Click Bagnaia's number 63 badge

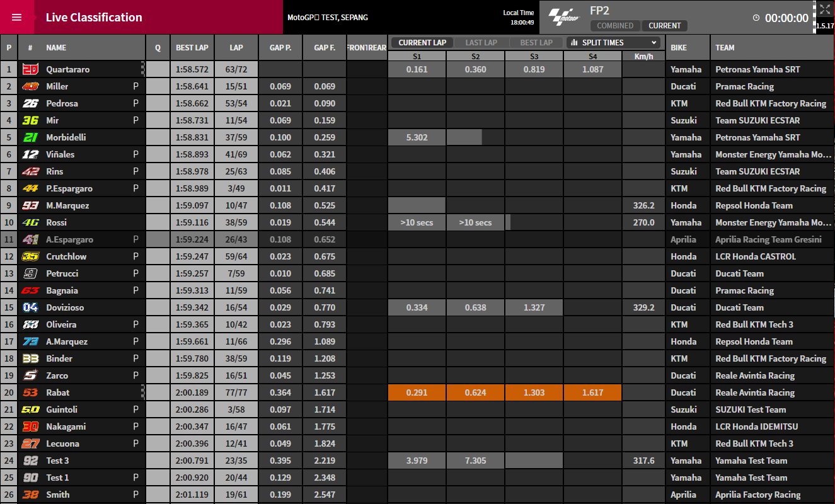tap(30, 290)
